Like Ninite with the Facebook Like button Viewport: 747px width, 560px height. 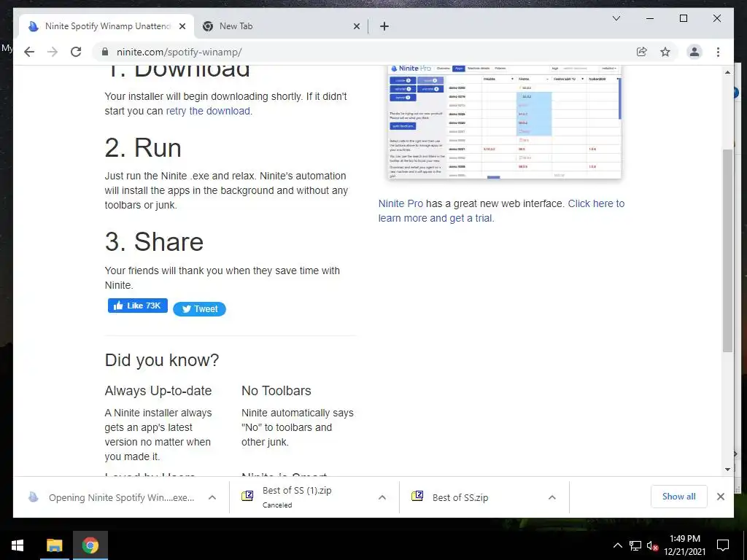click(x=138, y=306)
